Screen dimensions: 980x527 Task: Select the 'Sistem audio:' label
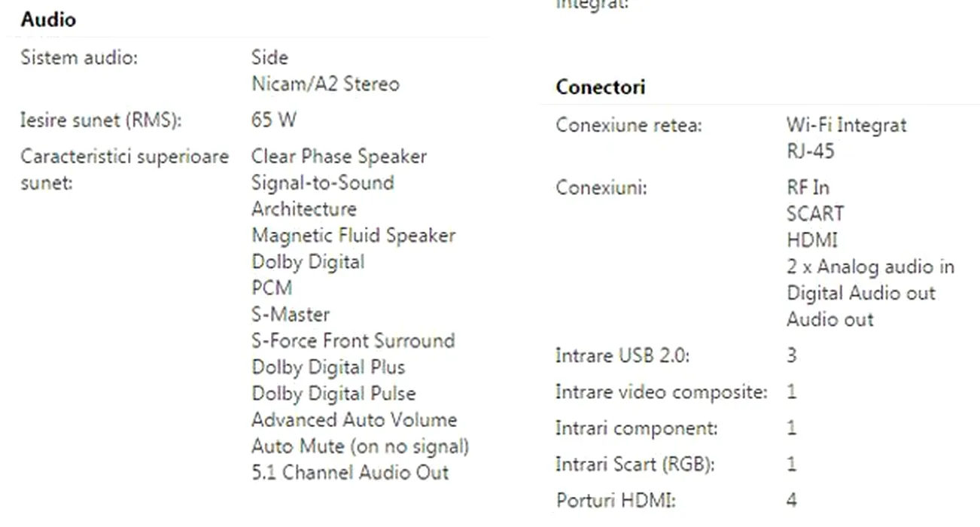click(79, 57)
